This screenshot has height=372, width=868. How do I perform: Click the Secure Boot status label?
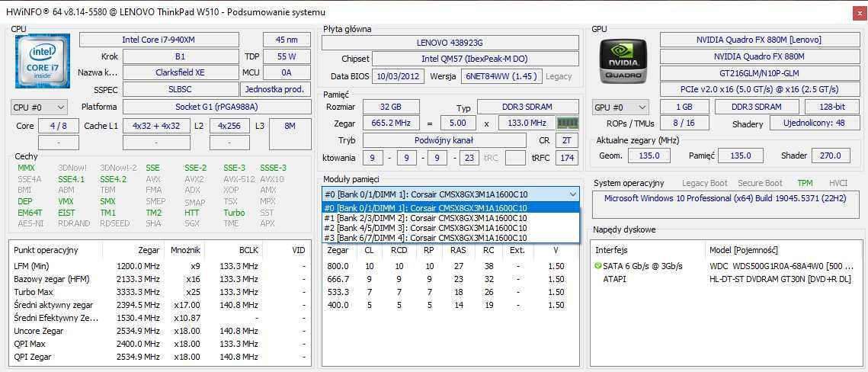760,183
